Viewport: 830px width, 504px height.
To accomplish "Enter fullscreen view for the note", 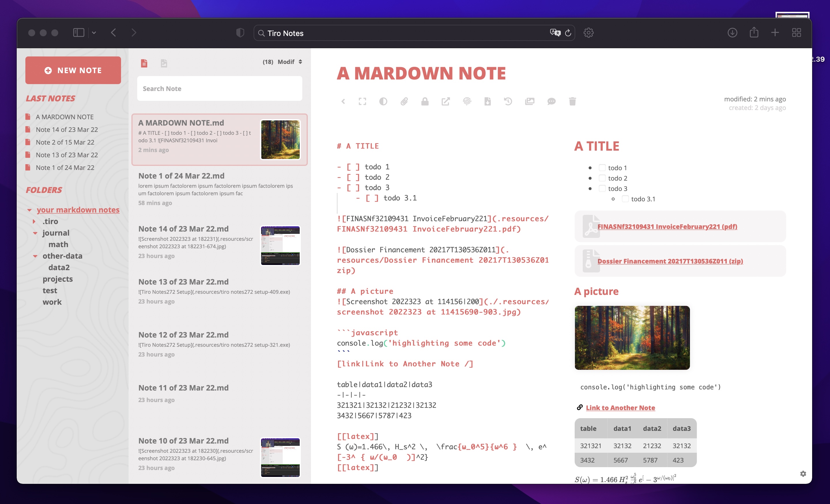I will pyautogui.click(x=363, y=101).
